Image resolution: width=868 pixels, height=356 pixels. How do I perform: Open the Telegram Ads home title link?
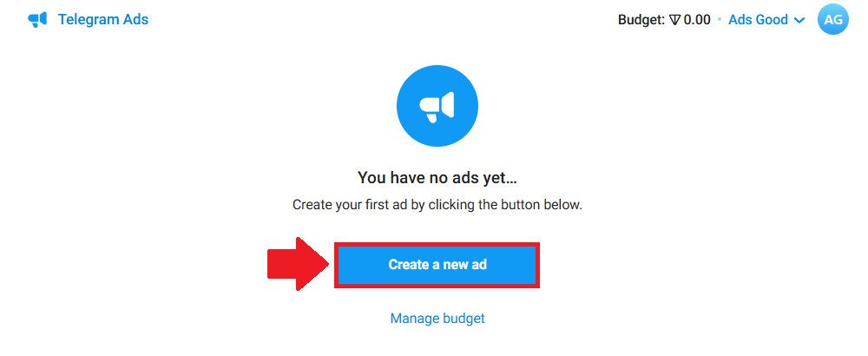[103, 19]
